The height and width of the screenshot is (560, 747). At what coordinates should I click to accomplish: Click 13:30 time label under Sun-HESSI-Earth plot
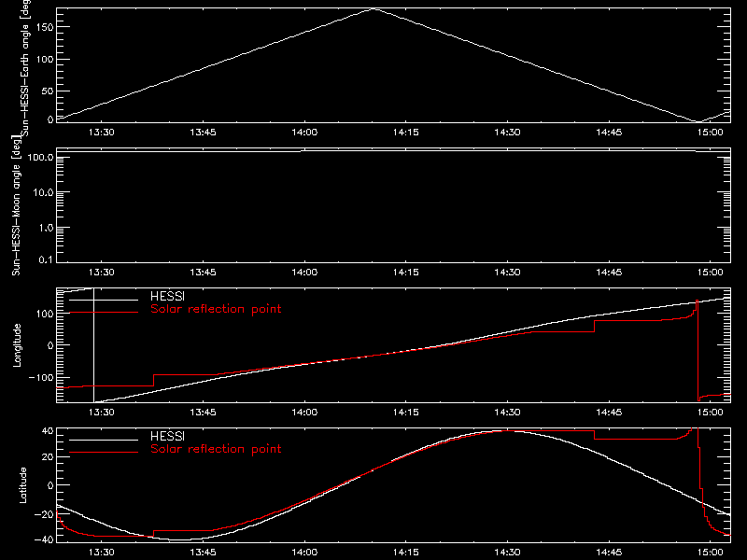point(102,133)
